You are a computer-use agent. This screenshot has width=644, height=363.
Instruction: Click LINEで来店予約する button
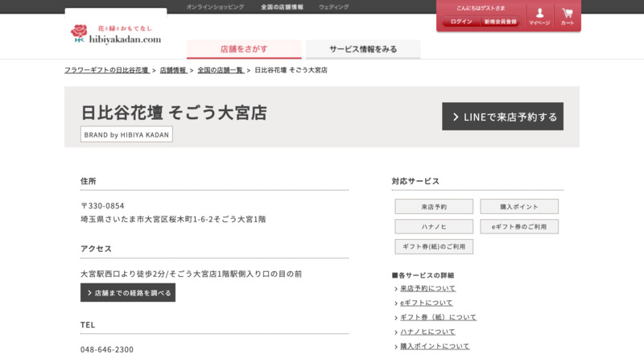tap(502, 117)
